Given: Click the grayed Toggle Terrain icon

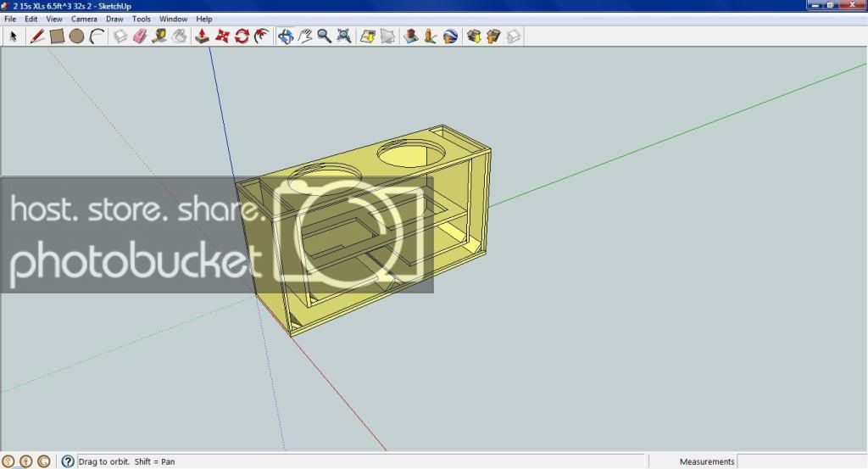Looking at the screenshot, I should click(x=387, y=36).
